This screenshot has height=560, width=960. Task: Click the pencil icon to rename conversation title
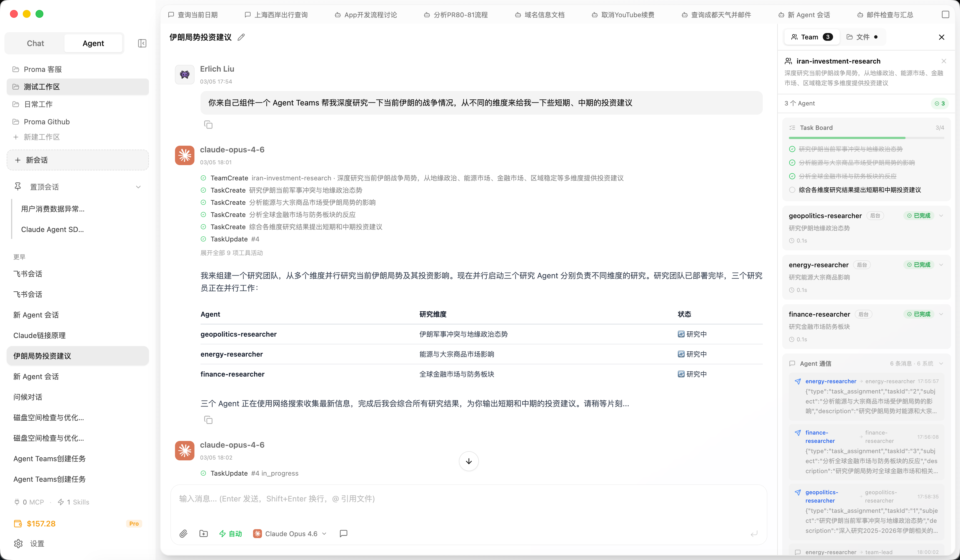pos(241,37)
